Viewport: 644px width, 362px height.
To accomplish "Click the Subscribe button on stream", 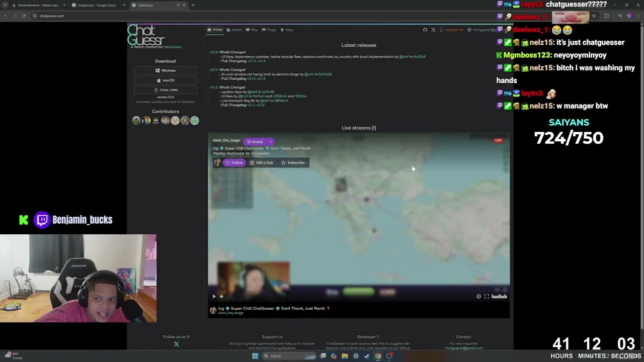I will click(293, 162).
